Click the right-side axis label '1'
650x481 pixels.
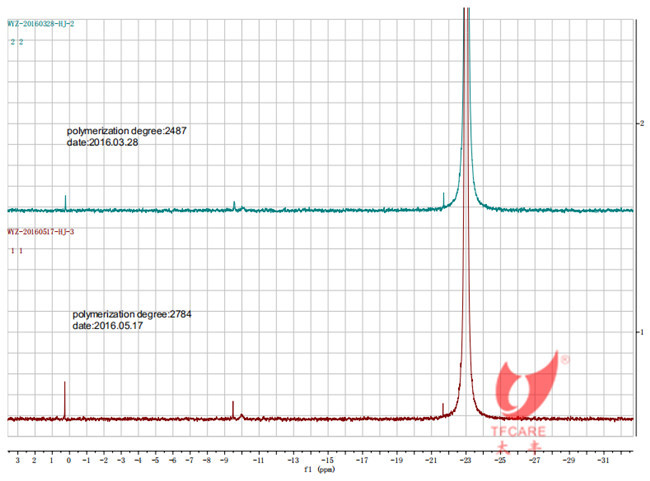(x=640, y=331)
